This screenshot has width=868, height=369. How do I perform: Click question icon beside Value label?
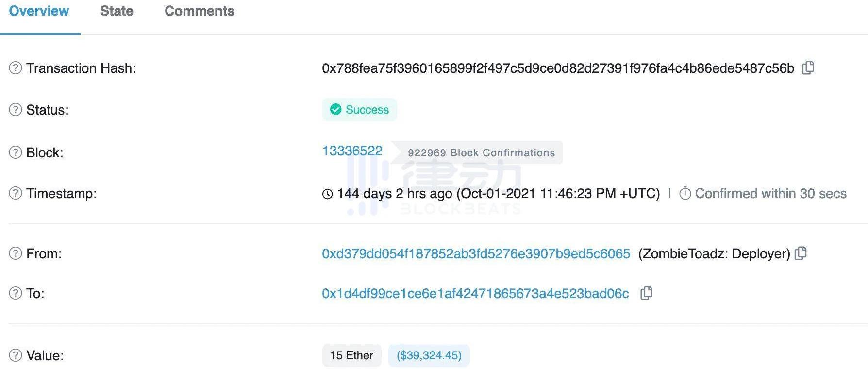pos(16,355)
